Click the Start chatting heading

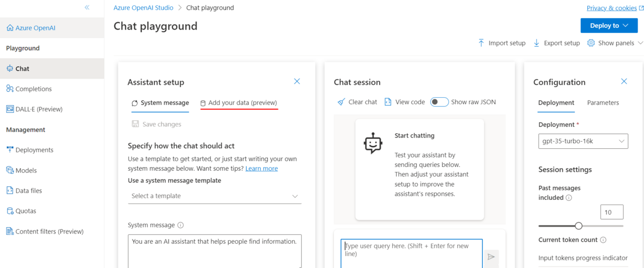pos(414,136)
